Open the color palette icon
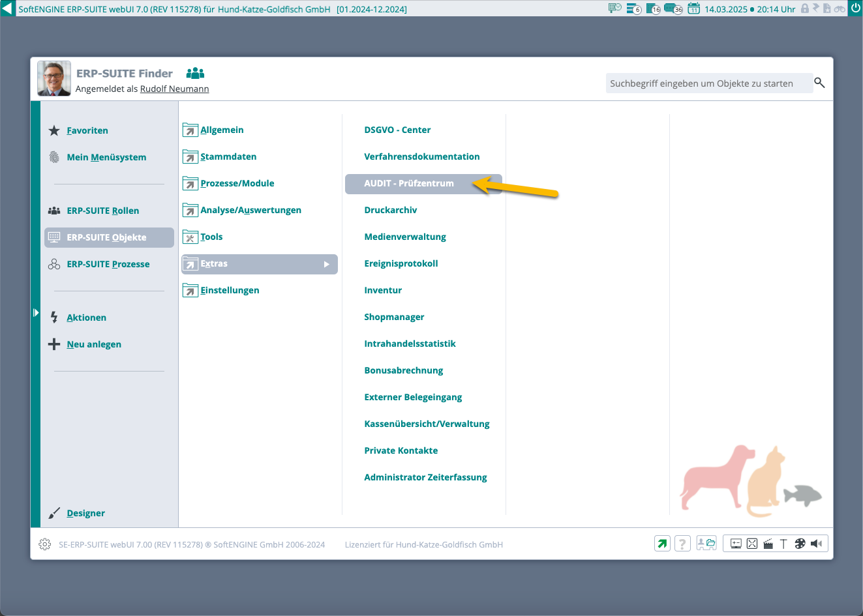This screenshot has width=863, height=616. tap(800, 544)
